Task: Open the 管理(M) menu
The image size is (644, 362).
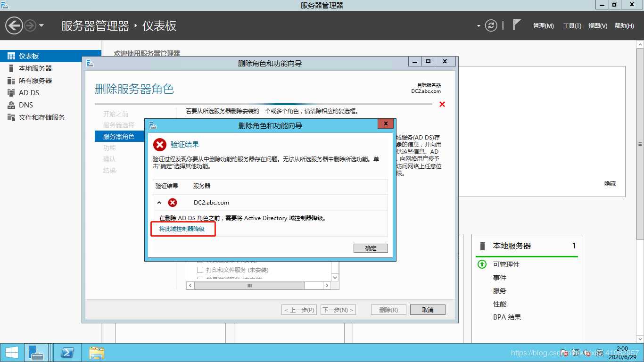Action: click(x=543, y=26)
